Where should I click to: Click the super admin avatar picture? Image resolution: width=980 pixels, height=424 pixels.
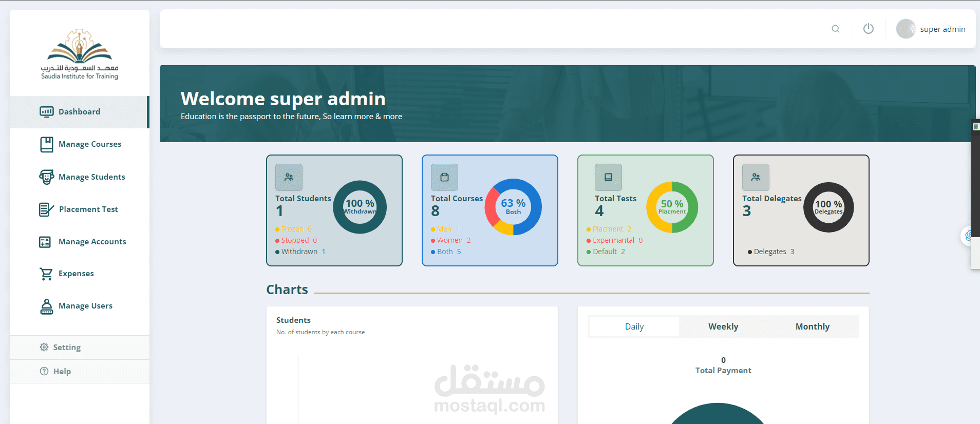pyautogui.click(x=906, y=29)
